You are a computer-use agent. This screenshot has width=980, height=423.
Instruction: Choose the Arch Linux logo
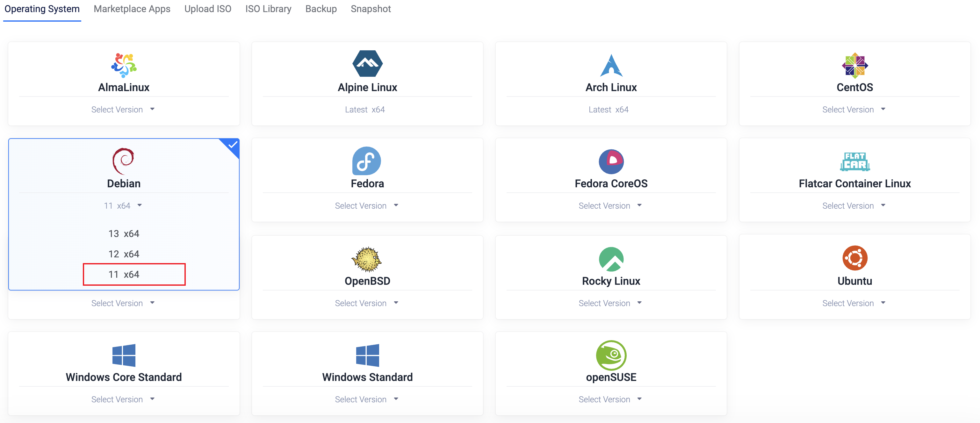coord(611,65)
